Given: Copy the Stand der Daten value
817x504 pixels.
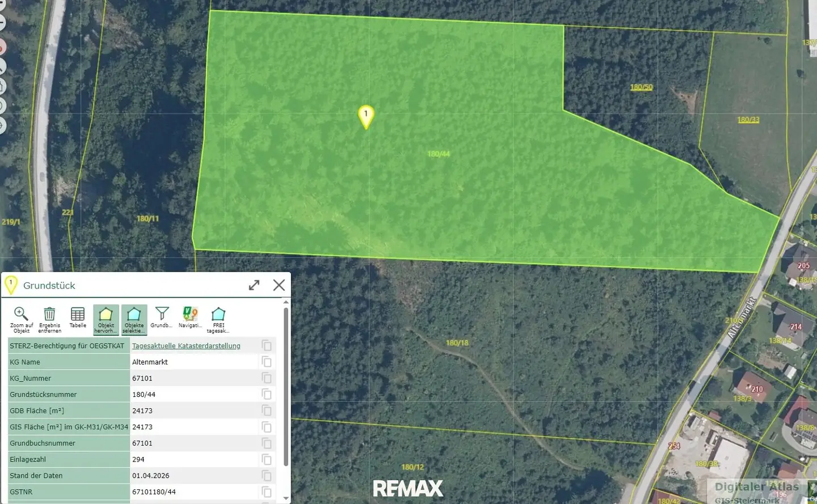Looking at the screenshot, I should coord(267,476).
